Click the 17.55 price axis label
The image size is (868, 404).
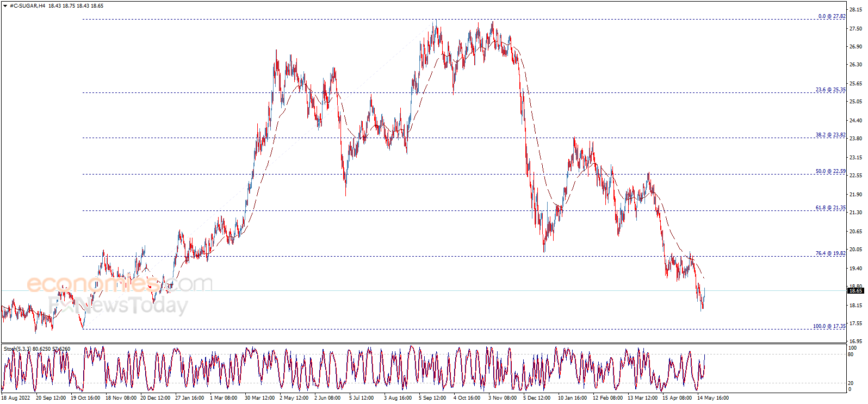tap(855, 323)
